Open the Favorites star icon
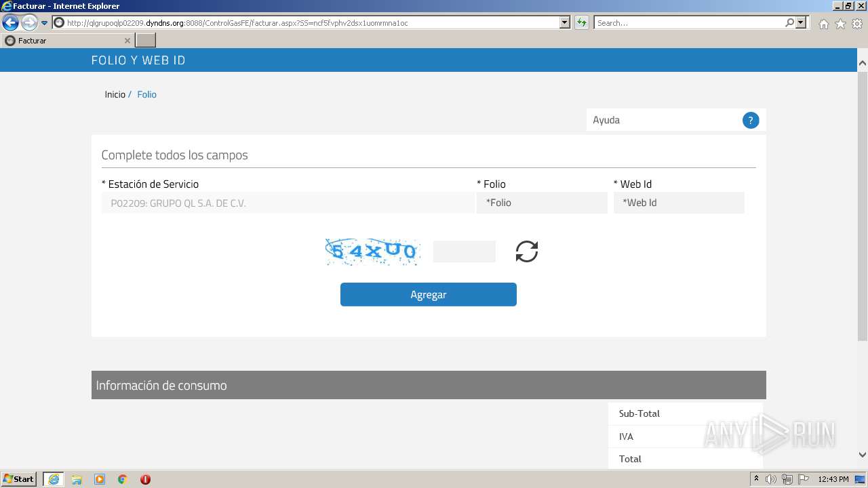 tap(840, 24)
